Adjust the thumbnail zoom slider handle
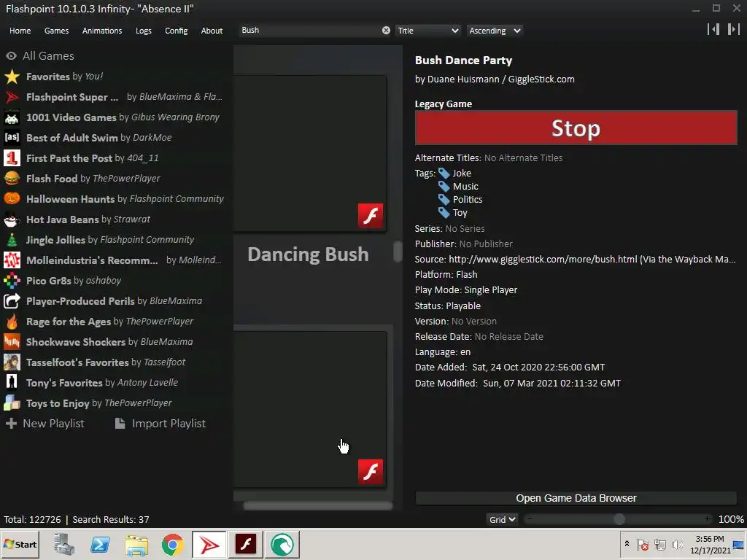The width and height of the screenshot is (747, 560). pyautogui.click(x=619, y=519)
